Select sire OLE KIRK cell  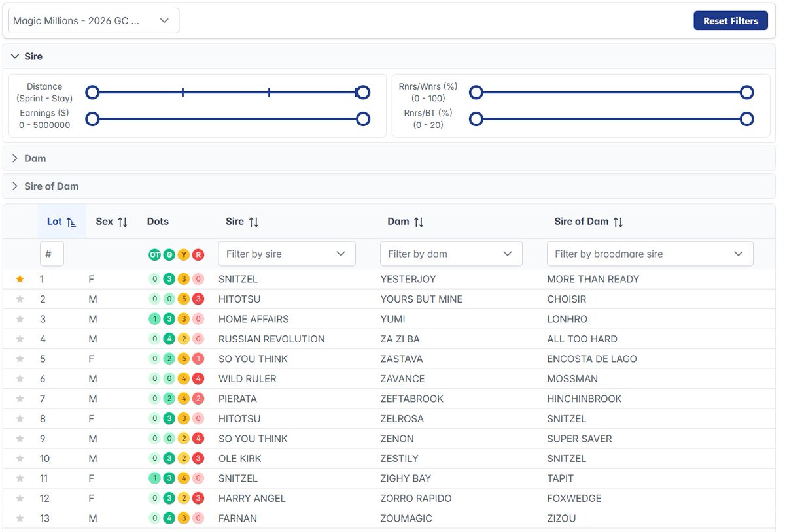(x=240, y=459)
